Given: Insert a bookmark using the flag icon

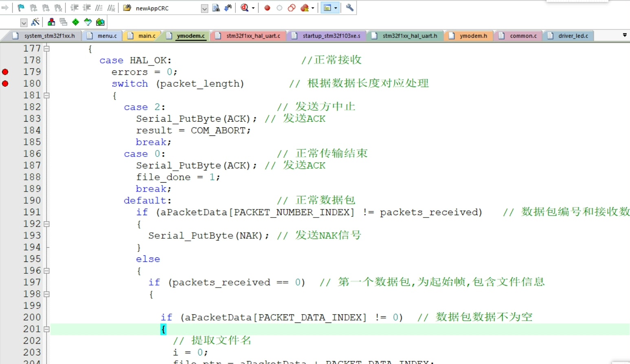Looking at the screenshot, I should (20, 8).
